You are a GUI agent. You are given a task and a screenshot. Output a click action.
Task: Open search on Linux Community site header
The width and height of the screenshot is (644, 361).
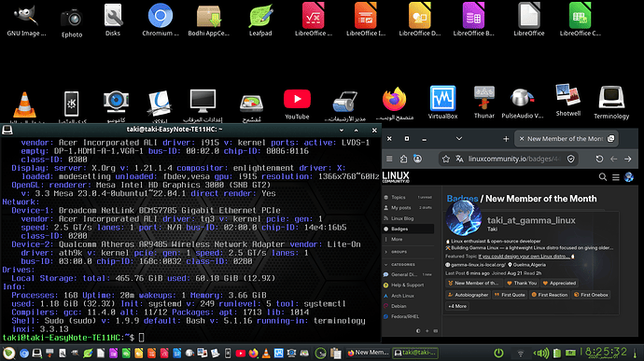pos(603,177)
